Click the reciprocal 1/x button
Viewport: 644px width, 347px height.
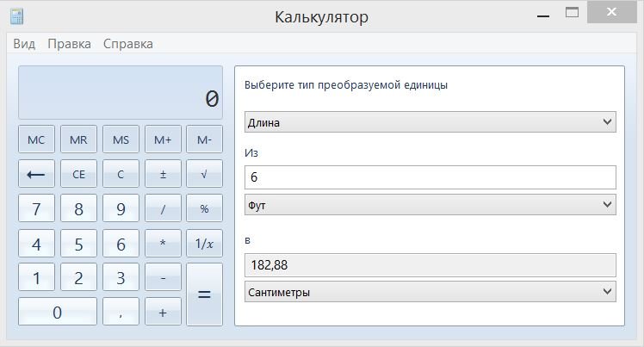(x=204, y=244)
